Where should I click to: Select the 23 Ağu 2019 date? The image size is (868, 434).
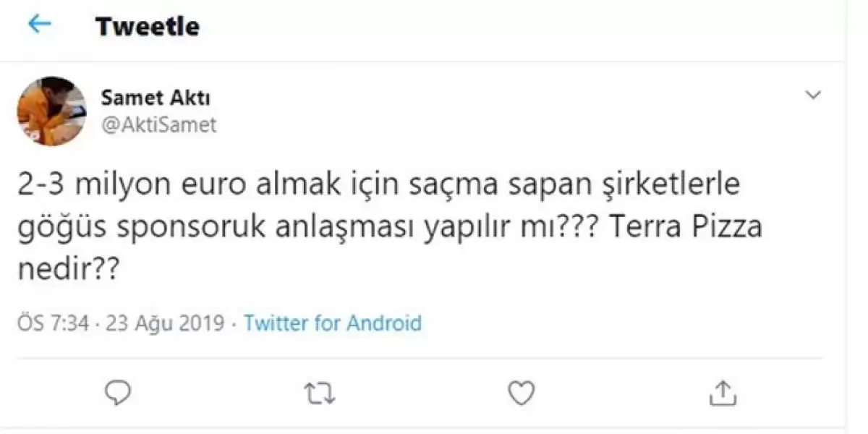click(x=165, y=322)
